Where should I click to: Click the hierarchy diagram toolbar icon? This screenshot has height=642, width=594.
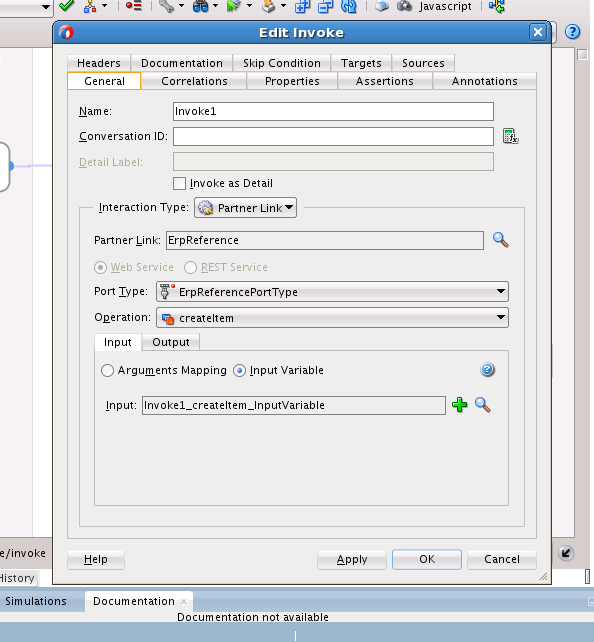click(x=90, y=6)
